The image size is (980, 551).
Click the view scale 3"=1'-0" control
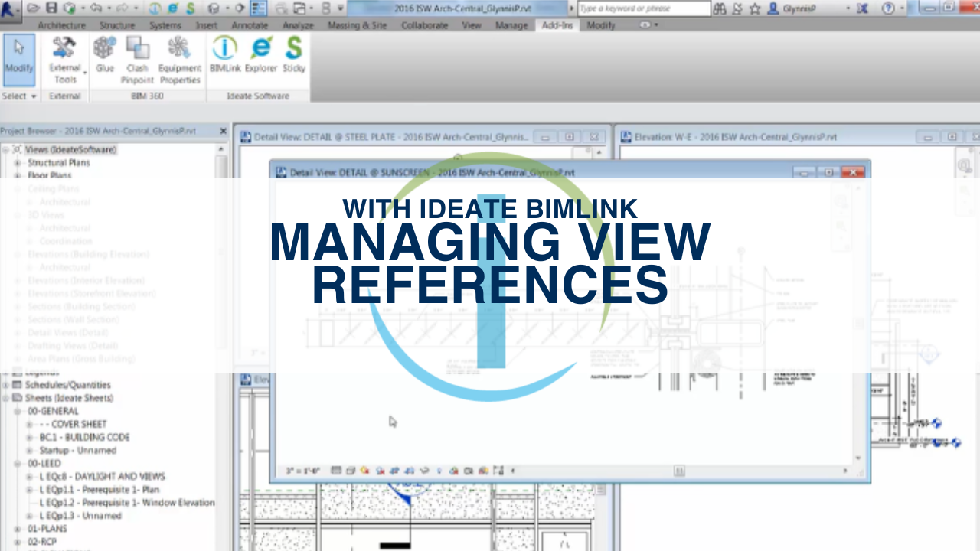click(302, 470)
